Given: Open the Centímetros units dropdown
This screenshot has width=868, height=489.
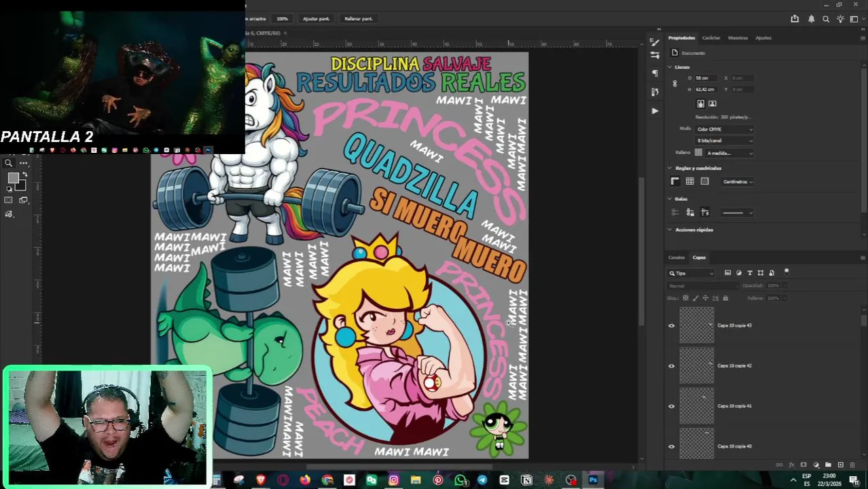Looking at the screenshot, I should point(738,181).
